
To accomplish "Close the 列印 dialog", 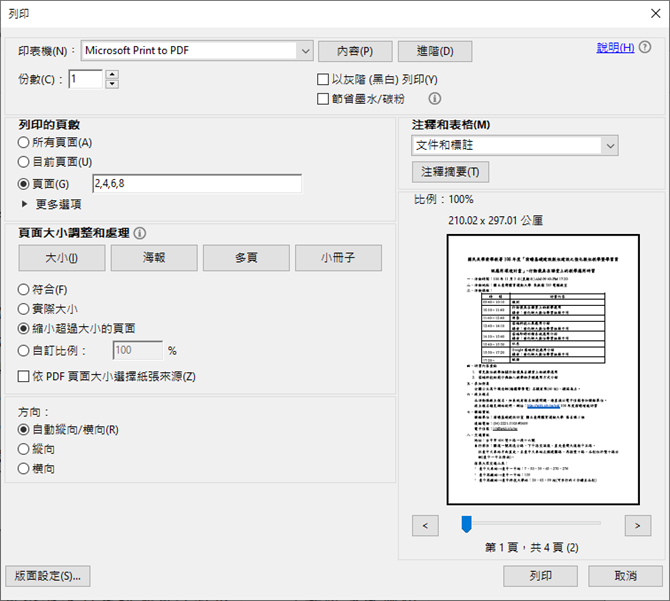I will click(655, 14).
